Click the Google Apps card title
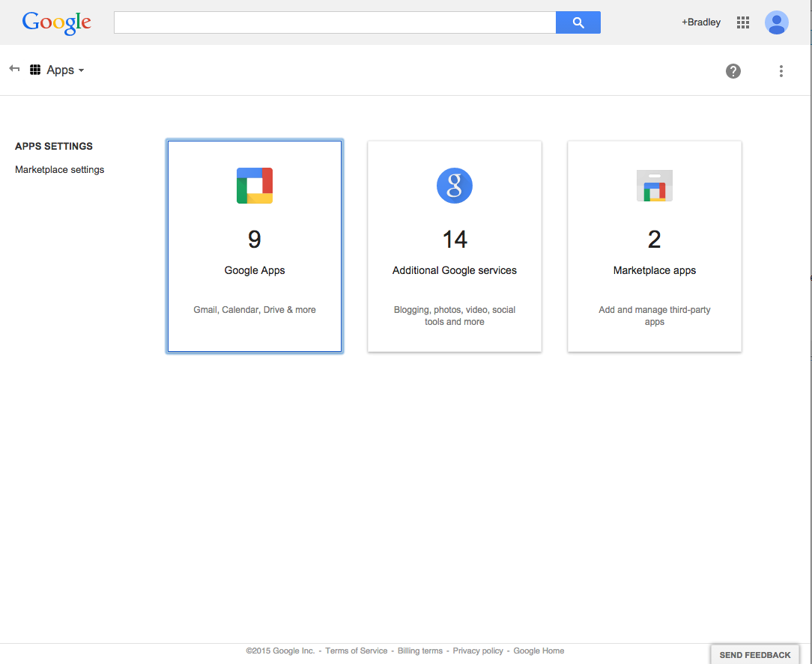 (254, 270)
